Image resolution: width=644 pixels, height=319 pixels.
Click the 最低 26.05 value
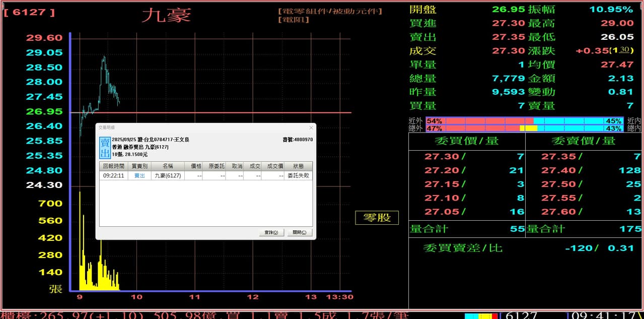pos(617,37)
